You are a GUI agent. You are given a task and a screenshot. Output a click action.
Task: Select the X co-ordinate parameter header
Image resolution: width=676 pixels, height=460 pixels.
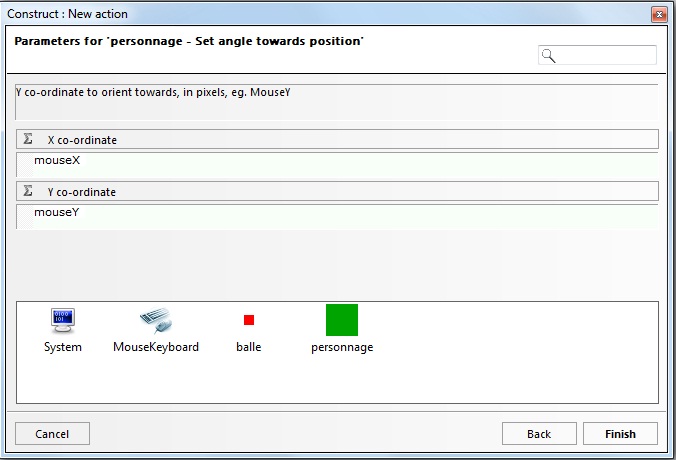point(338,140)
